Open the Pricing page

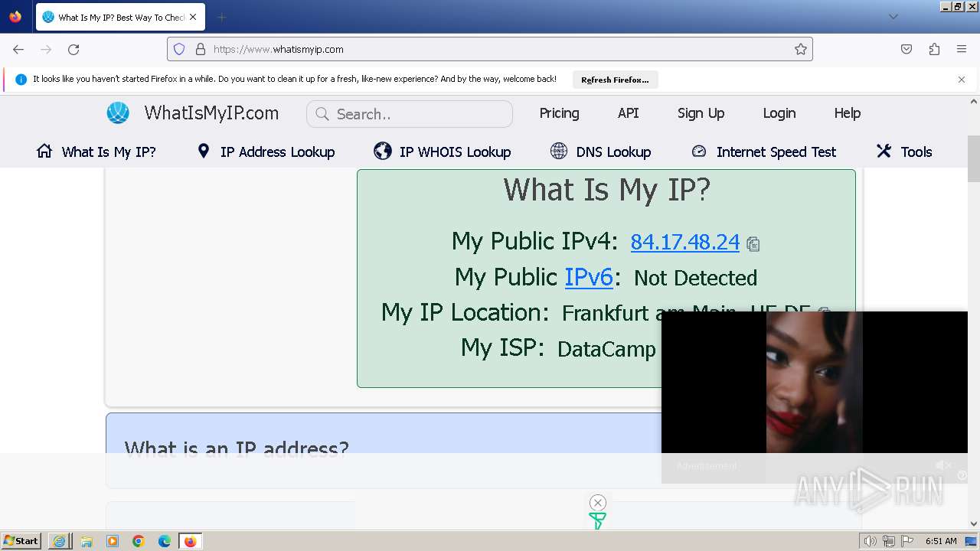[x=559, y=113]
